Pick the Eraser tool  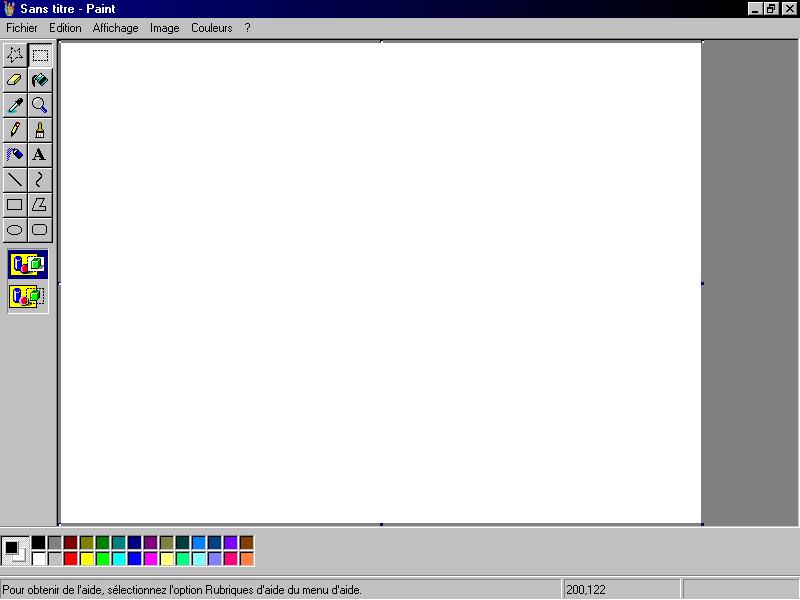click(x=15, y=80)
